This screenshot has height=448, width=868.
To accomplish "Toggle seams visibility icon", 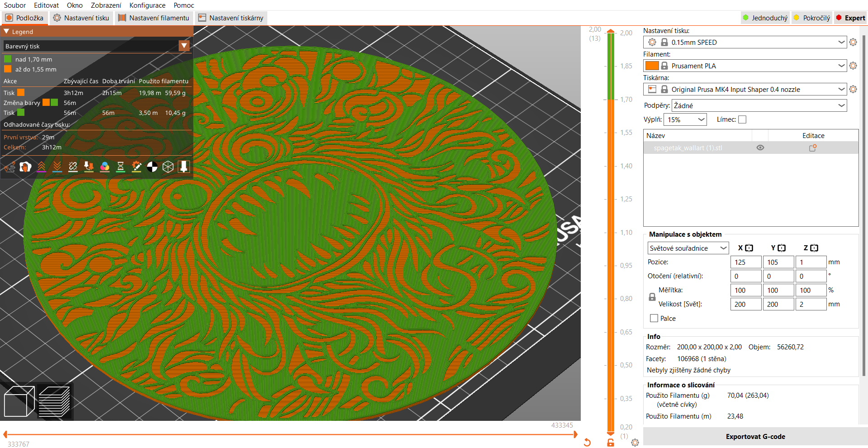I will (73, 167).
